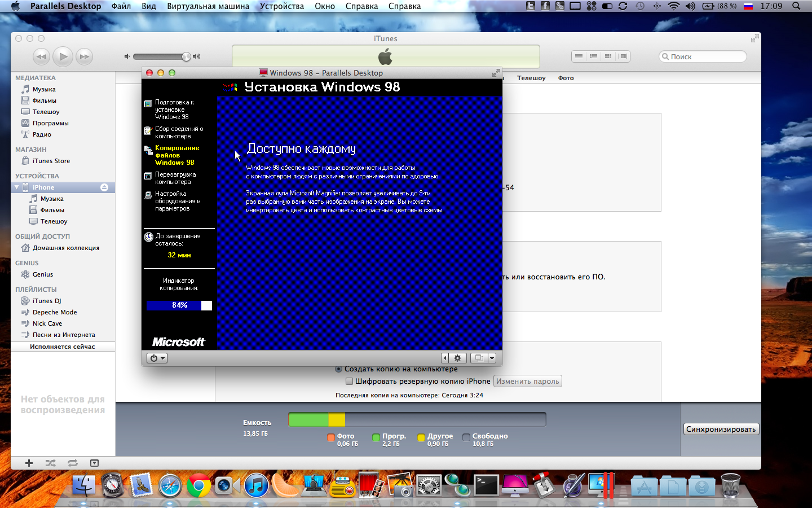Add a new playlist with plus button
The image size is (812, 508).
tap(29, 463)
